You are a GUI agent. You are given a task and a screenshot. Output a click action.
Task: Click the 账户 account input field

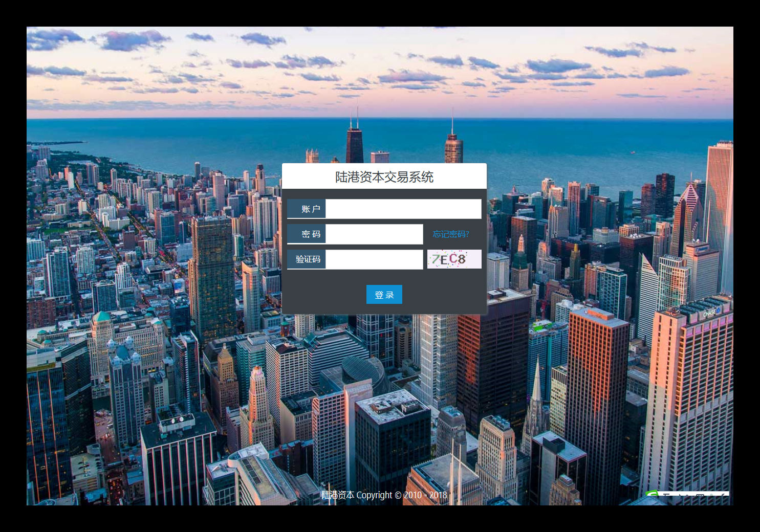403,209
